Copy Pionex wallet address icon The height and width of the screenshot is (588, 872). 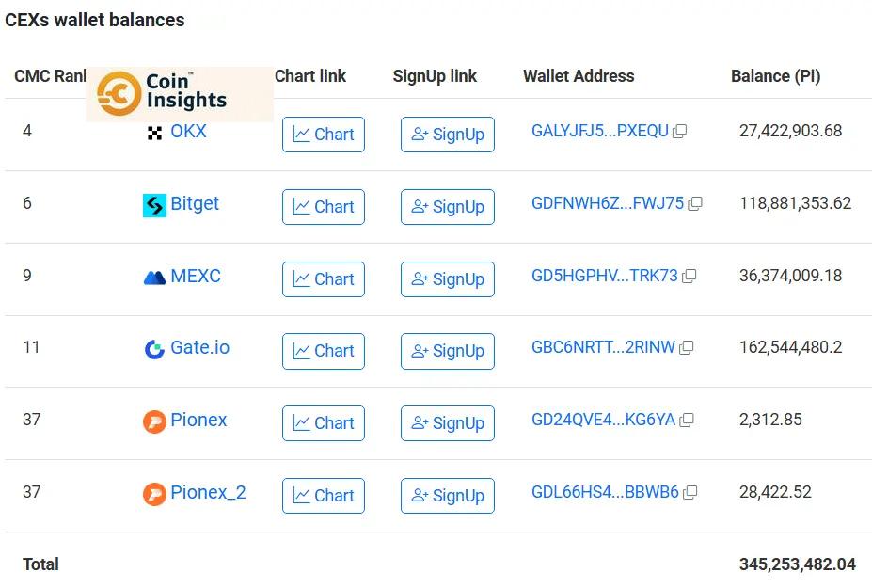[x=687, y=420]
